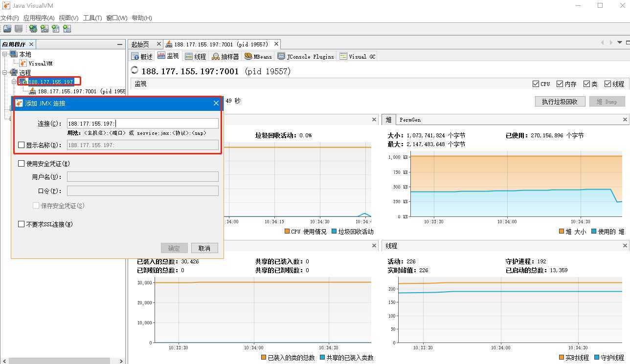This screenshot has height=364, width=630.
Task: Select the VisualVM application icon in tree
Action: point(23,63)
